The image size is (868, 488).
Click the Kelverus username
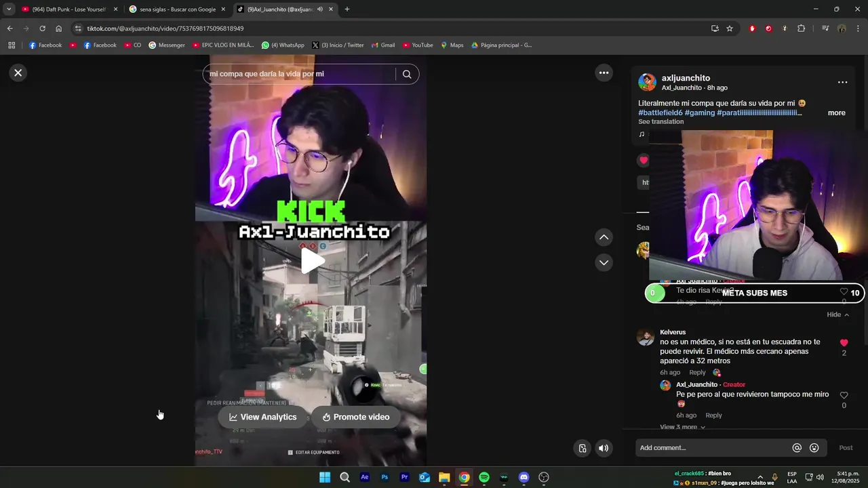pyautogui.click(x=673, y=332)
